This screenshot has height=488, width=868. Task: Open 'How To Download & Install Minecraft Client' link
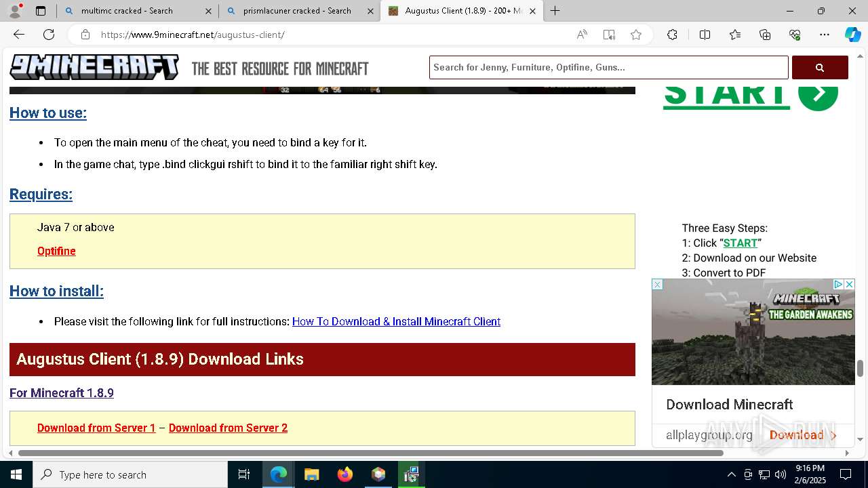click(396, 321)
